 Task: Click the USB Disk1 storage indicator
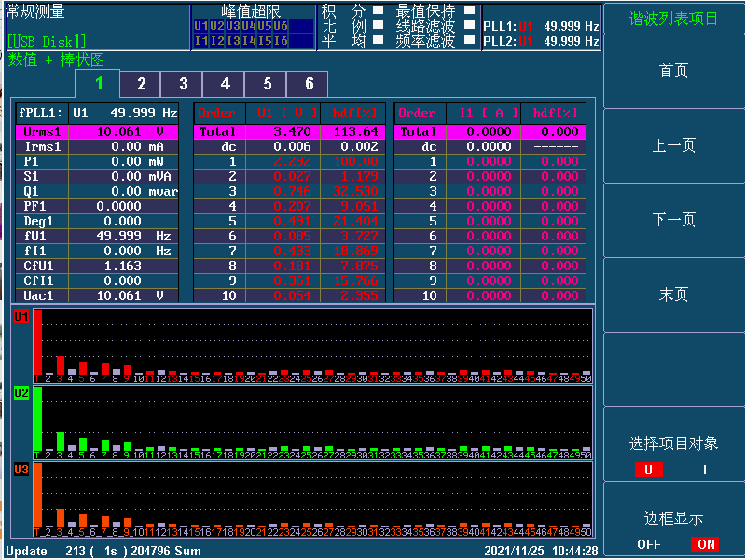[47, 41]
